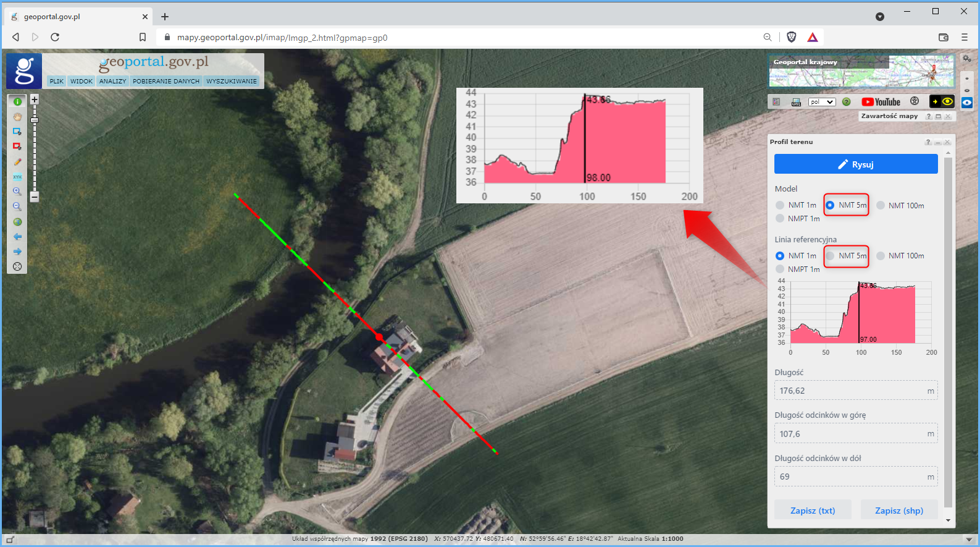The image size is (980, 547).
Task: Activate the XYH coordinates tool
Action: coord(17,177)
